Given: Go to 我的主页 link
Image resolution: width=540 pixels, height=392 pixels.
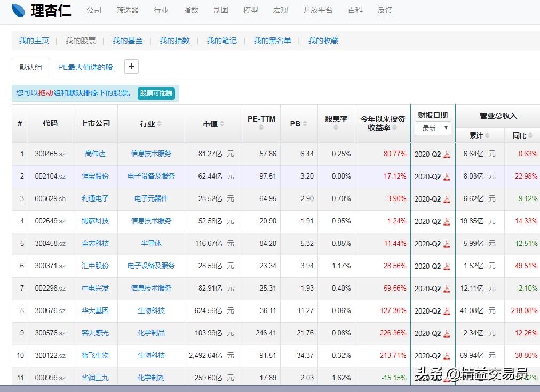Looking at the screenshot, I should coord(34,41).
